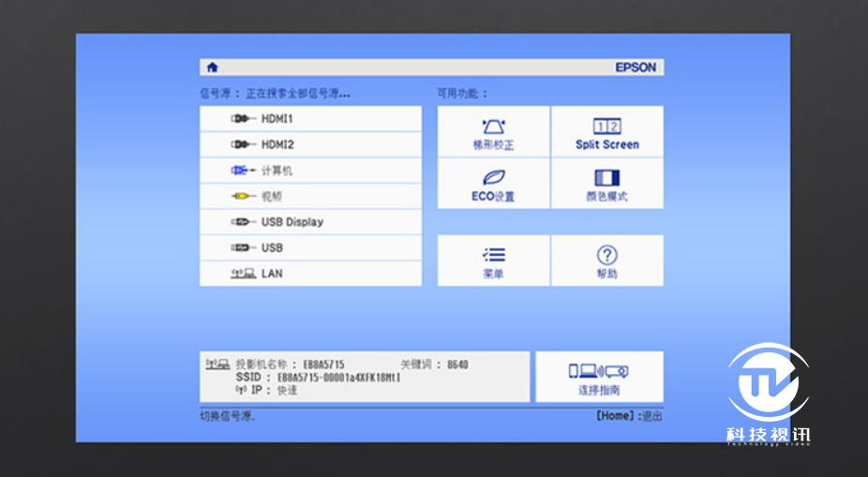
Task: Click the USB Display connector icon
Action: coord(244,222)
